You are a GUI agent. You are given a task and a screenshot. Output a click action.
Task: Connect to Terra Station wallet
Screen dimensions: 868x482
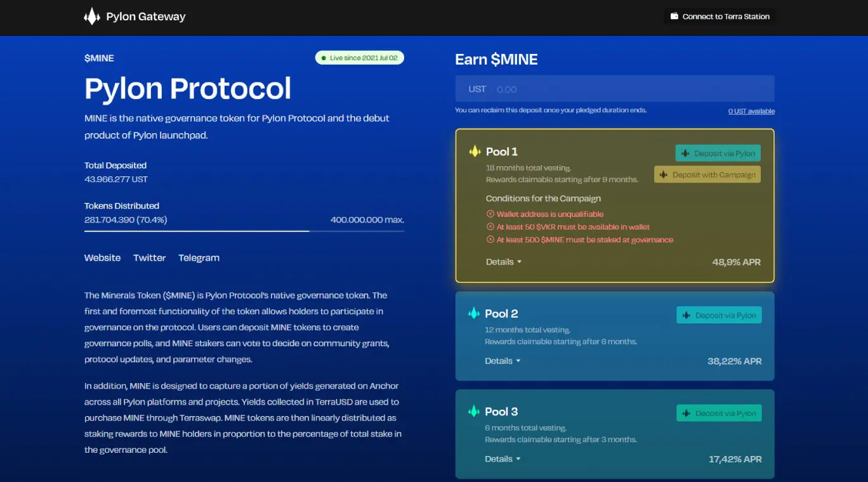[x=720, y=16]
